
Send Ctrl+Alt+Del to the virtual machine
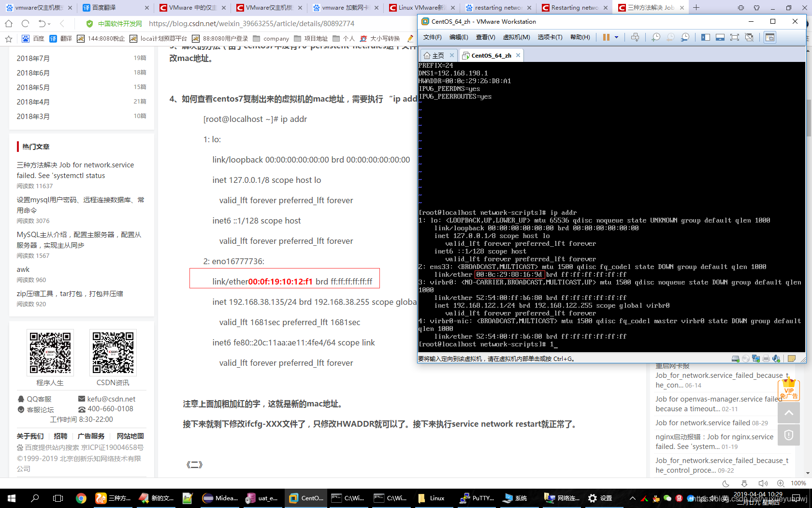[635, 37]
